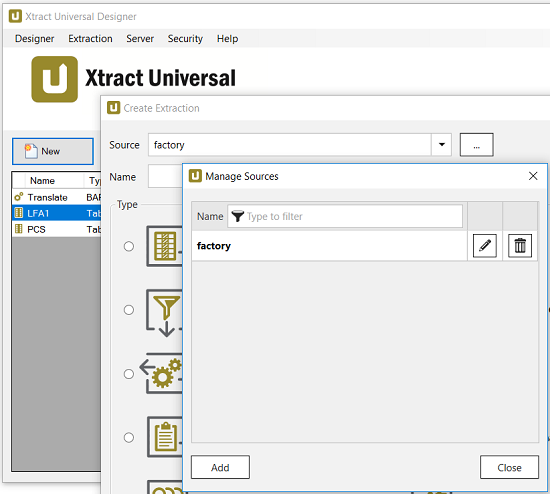Viewport: 550px width, 494px height.
Task: Click the Type to filter field
Action: coord(345,216)
